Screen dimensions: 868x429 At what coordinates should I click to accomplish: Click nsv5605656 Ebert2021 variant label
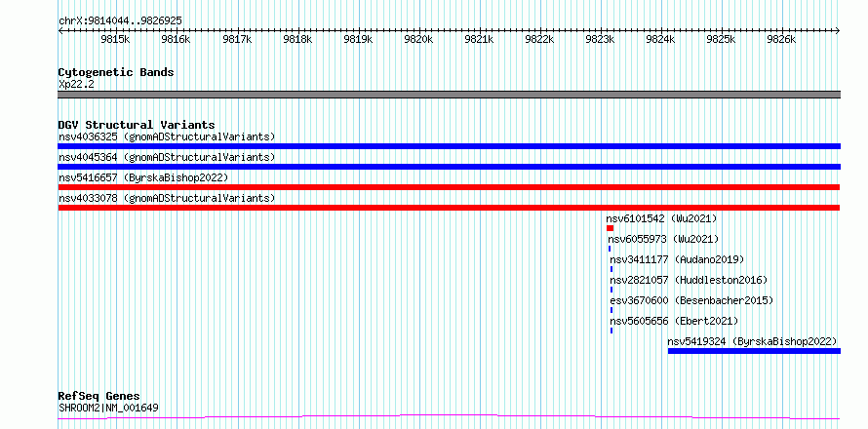pyautogui.click(x=674, y=321)
